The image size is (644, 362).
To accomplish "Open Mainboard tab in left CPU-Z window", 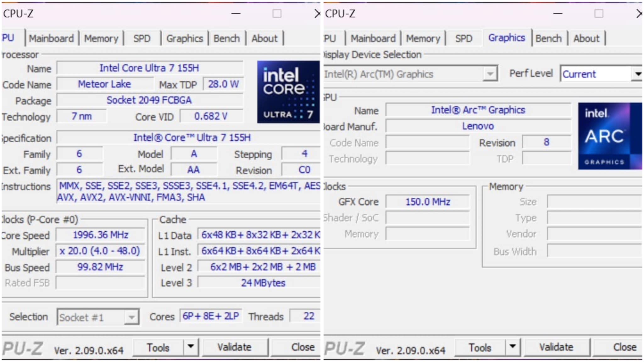I will [51, 38].
